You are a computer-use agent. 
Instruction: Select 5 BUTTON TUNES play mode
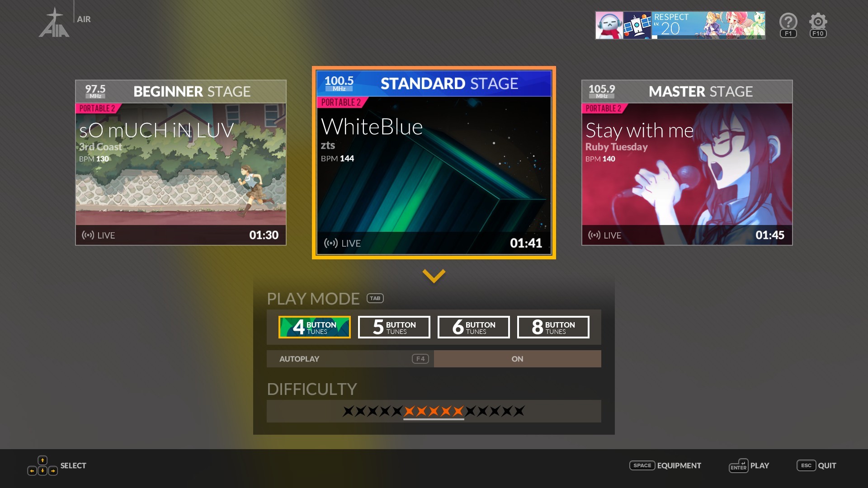(393, 327)
